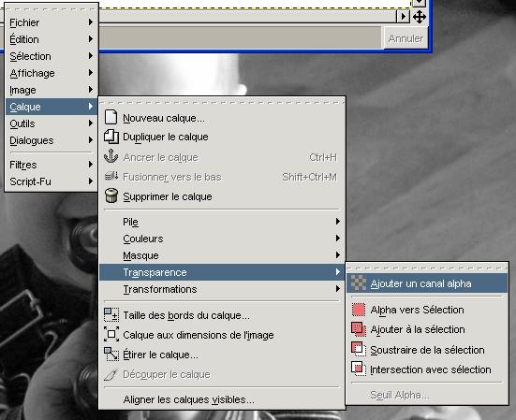
Task: Expand the Dialogues submenu arrow
Action: pos(91,140)
